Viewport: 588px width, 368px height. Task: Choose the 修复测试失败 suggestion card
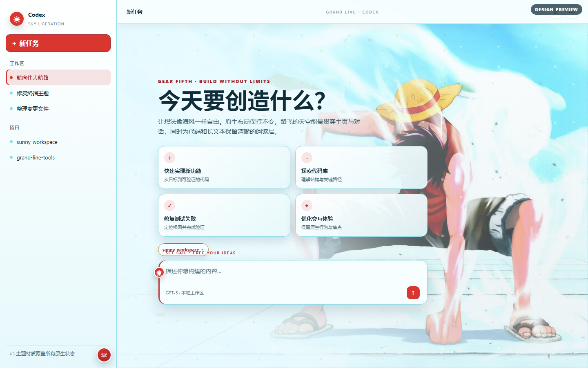pyautogui.click(x=224, y=215)
